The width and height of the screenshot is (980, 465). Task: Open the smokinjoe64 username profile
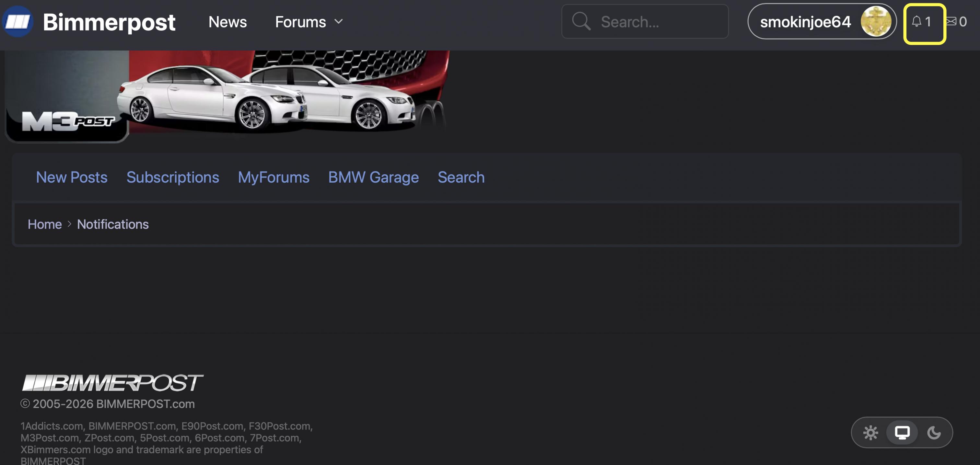click(805, 22)
